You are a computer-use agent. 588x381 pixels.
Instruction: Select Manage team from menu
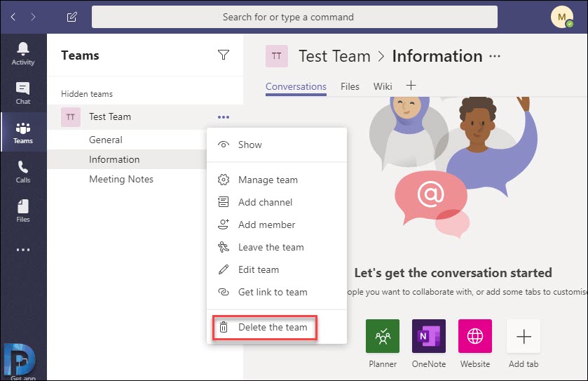(x=277, y=180)
